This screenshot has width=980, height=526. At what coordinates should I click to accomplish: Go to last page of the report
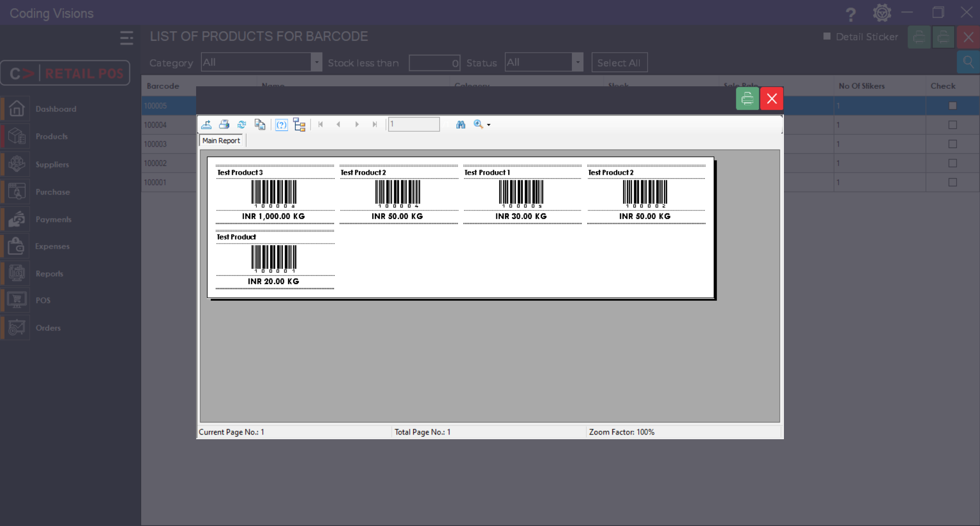375,125
